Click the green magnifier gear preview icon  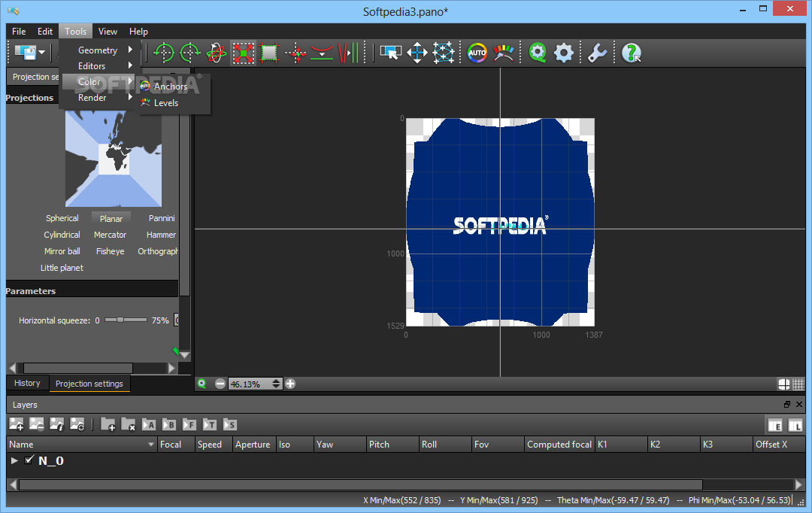click(538, 53)
